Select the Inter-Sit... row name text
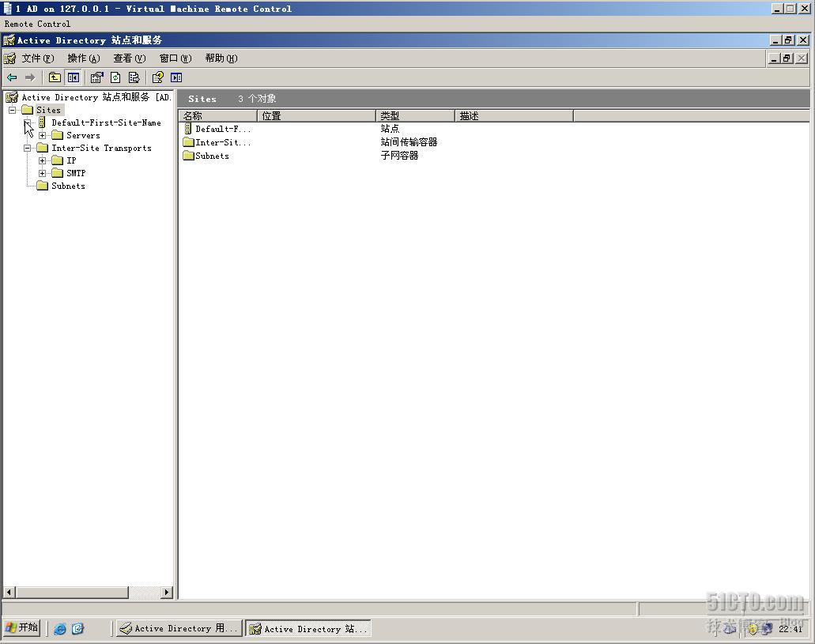Viewport: 815px width, 644px height. point(223,142)
